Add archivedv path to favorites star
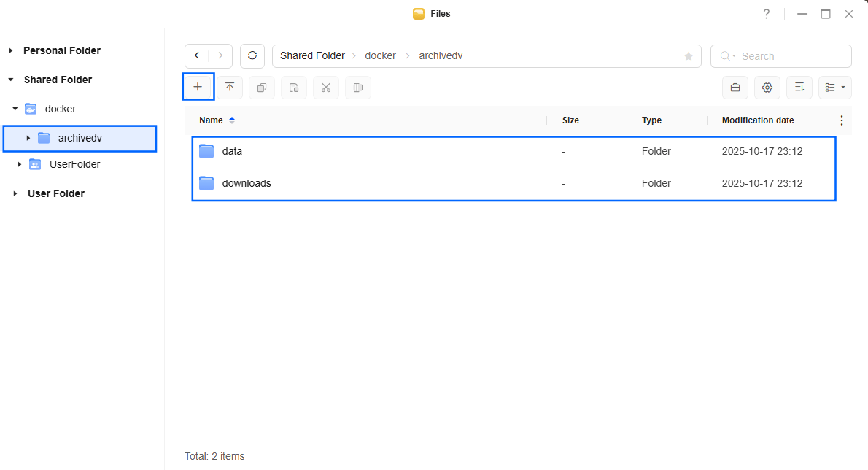 click(688, 56)
